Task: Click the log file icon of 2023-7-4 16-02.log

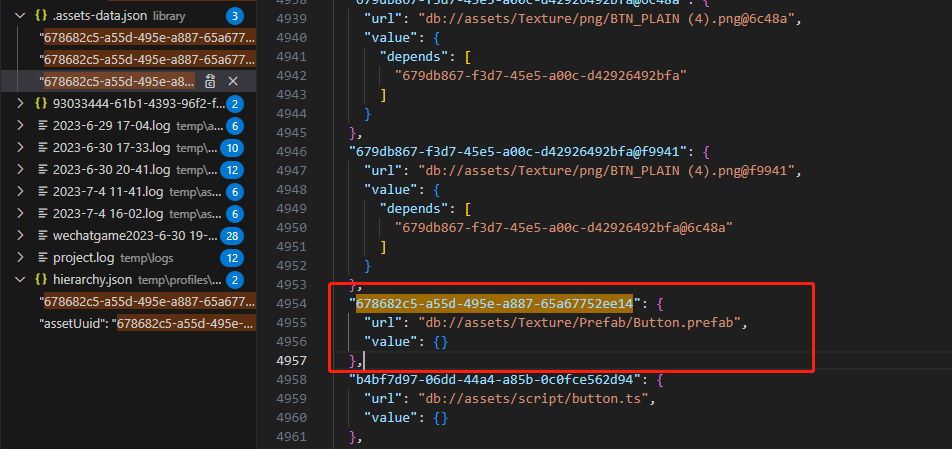Action: coord(42,214)
